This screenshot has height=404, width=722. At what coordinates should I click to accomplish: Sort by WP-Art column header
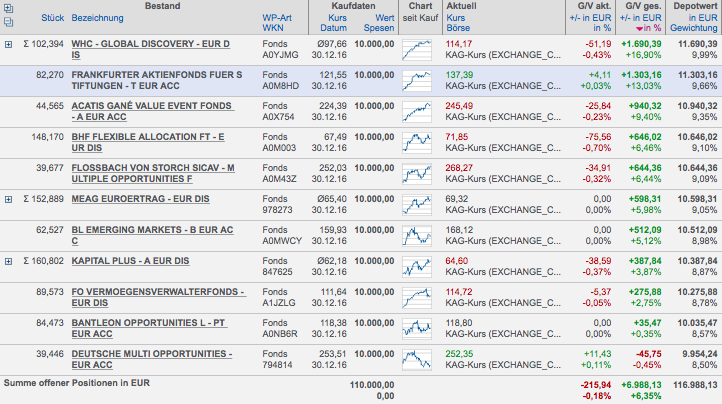coord(277,18)
